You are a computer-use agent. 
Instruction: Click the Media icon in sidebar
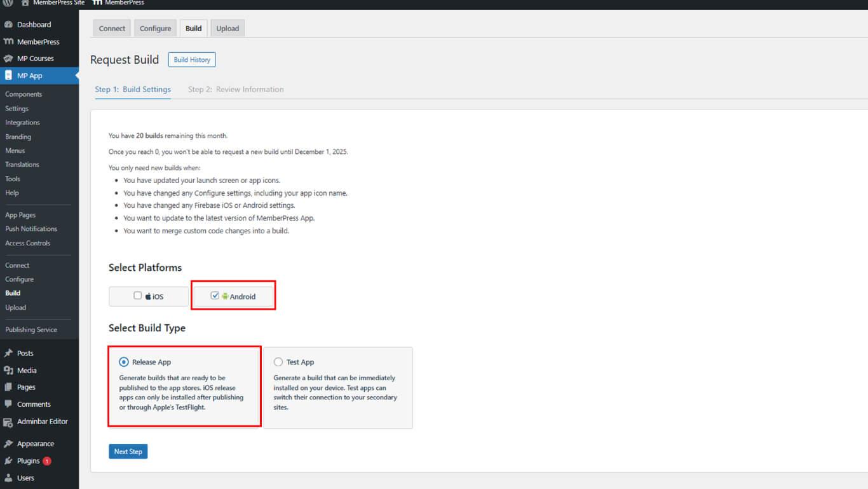8,371
